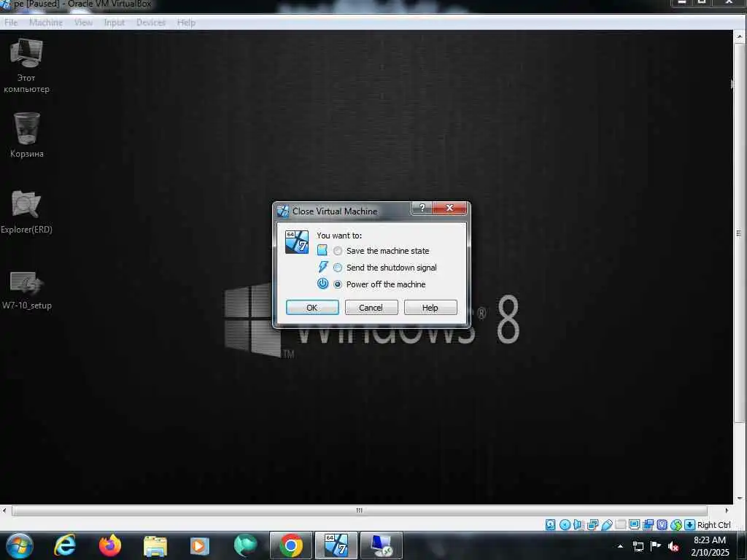747x560 pixels.
Task: Click the optical disk icon in the VM status bar
Action: click(x=565, y=525)
